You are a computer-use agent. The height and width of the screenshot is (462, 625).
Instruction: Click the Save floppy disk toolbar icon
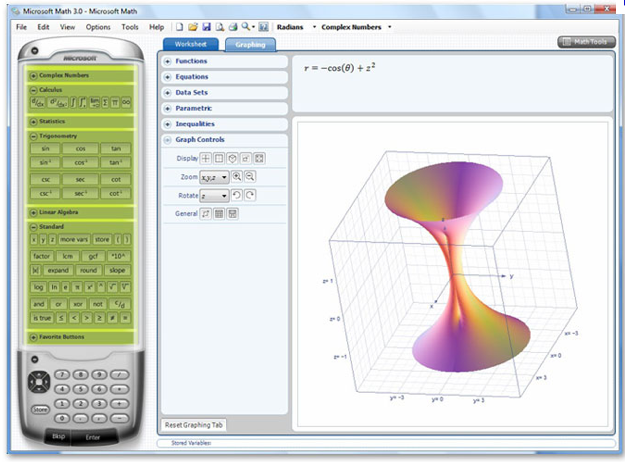206,27
